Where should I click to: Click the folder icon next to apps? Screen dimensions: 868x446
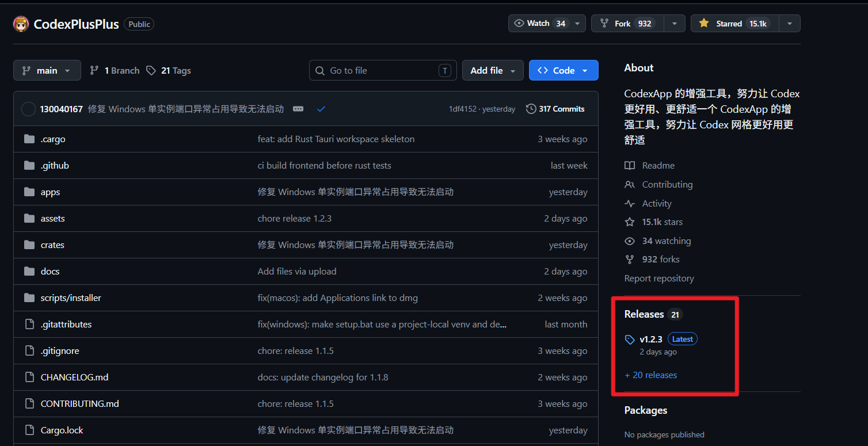pos(29,192)
